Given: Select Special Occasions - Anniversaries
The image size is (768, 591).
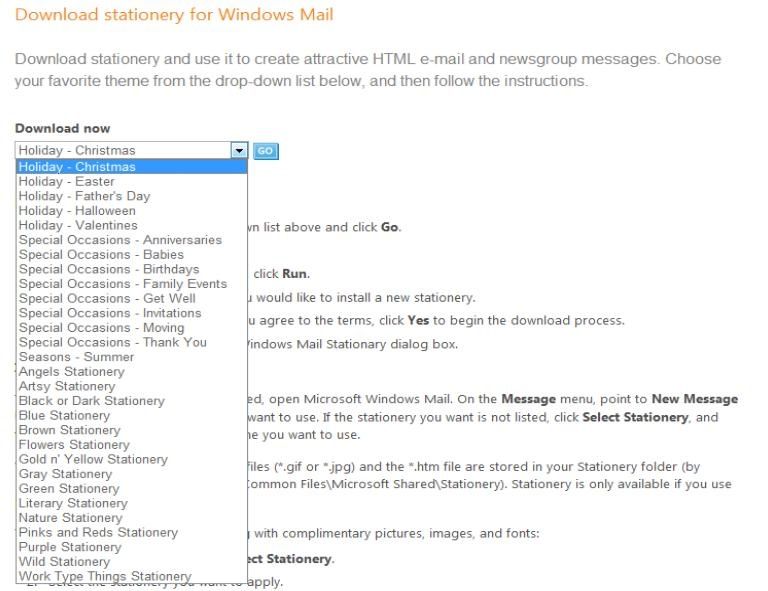Looking at the screenshot, I should pos(120,240).
